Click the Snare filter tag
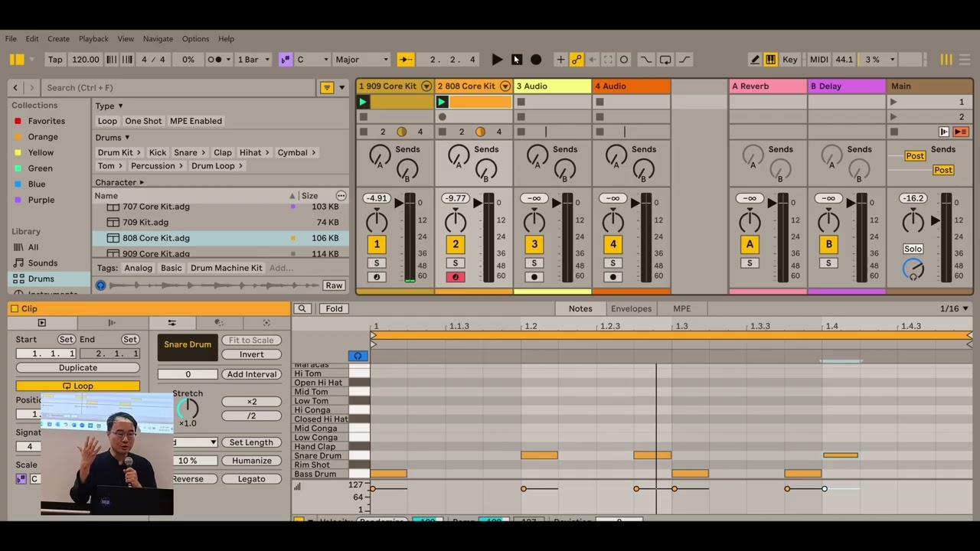Viewport: 980px width, 551px height. pos(188,153)
